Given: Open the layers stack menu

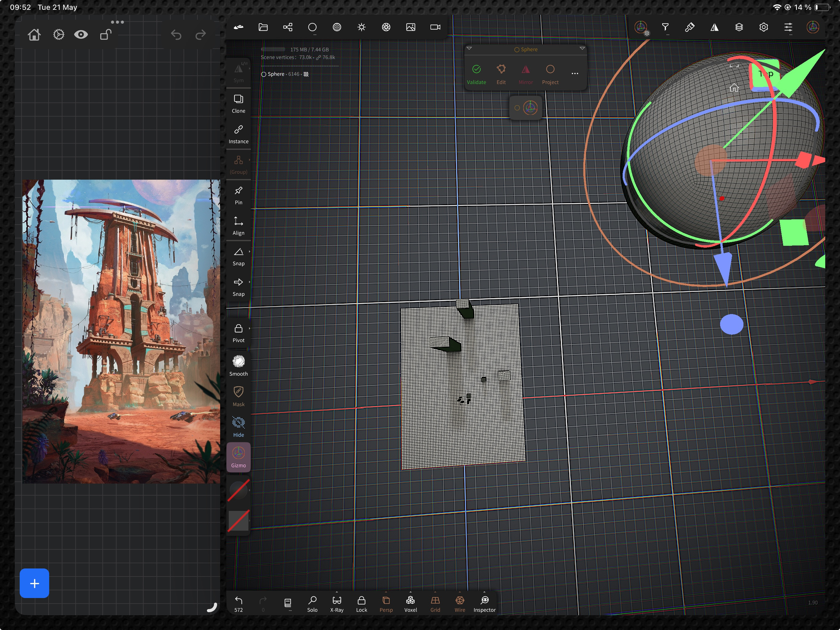Looking at the screenshot, I should coord(739,27).
